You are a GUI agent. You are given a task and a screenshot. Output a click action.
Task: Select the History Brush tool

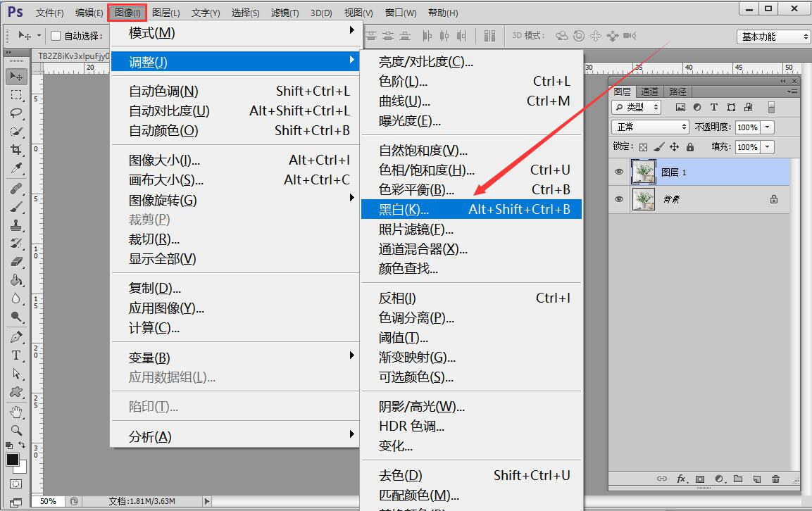pos(17,244)
